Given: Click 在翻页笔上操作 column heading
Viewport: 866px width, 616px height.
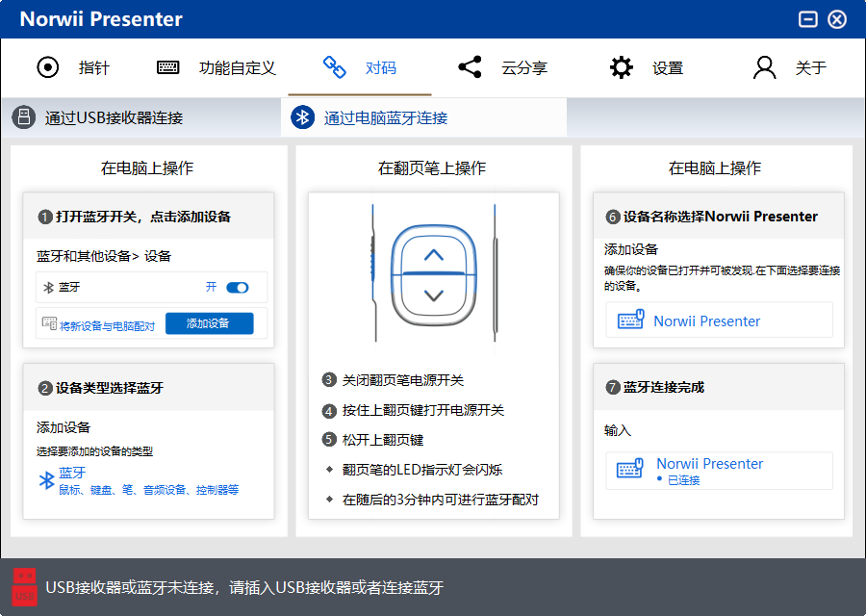Looking at the screenshot, I should [x=432, y=167].
